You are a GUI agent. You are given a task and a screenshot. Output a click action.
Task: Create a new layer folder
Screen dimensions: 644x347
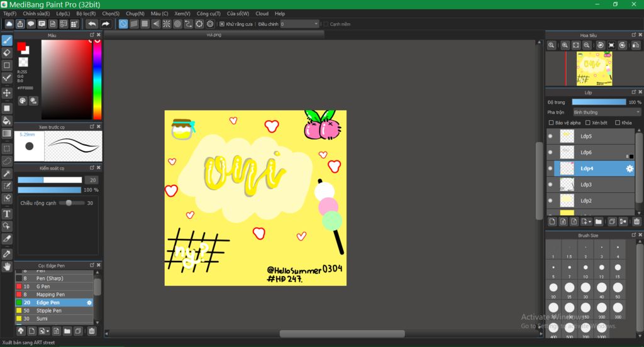[x=599, y=222]
